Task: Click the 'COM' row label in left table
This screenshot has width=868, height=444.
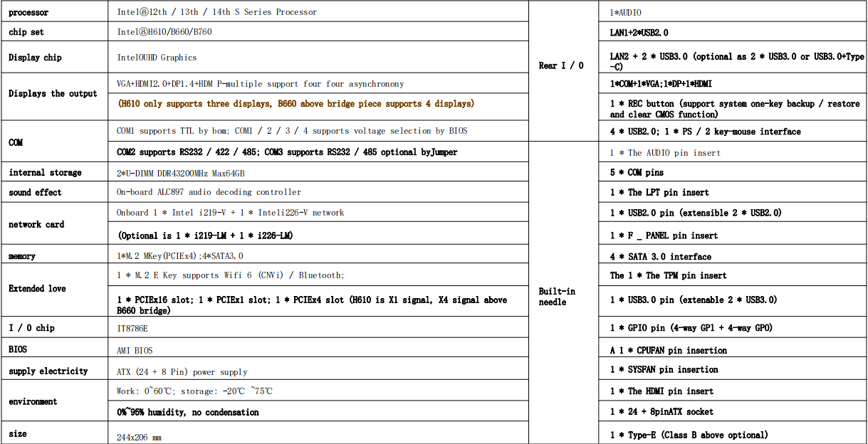Action: [16, 142]
